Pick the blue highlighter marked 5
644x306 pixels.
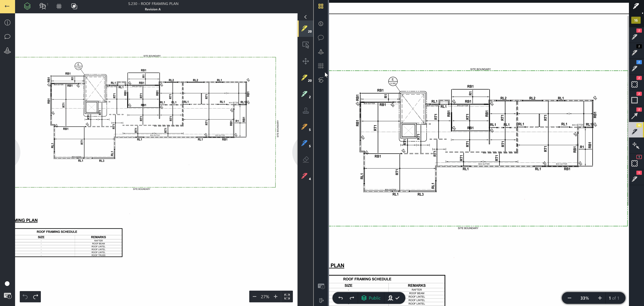306,144
